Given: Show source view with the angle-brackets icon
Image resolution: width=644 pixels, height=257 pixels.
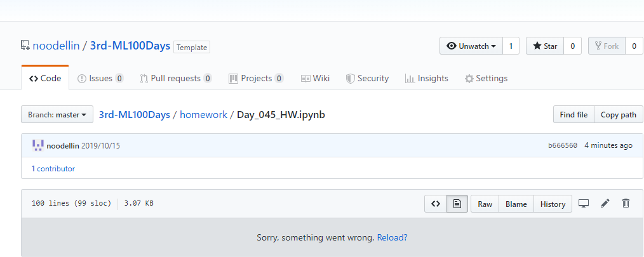Looking at the screenshot, I should (x=436, y=204).
